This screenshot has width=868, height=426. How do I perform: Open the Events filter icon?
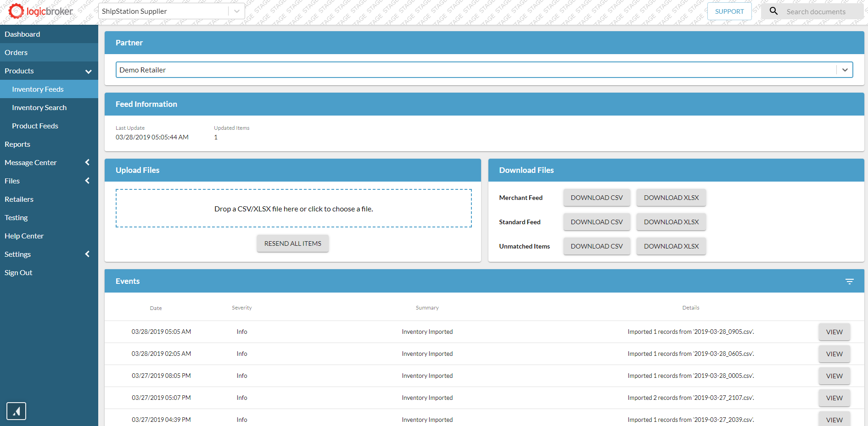pyautogui.click(x=850, y=281)
